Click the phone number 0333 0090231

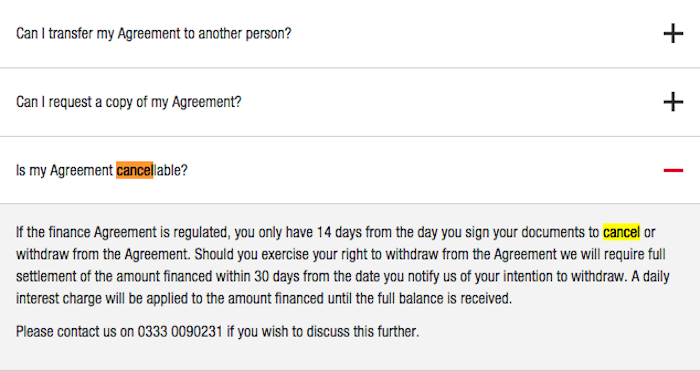coord(180,331)
